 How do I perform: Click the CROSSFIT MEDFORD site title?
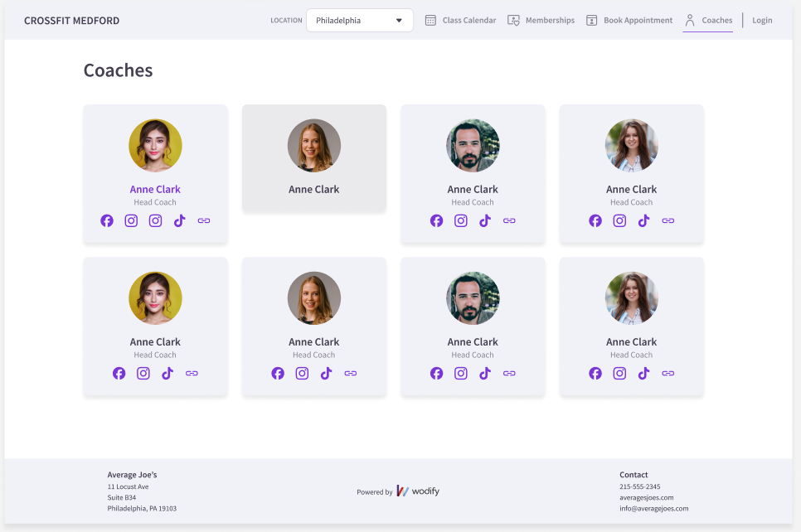[x=71, y=21]
